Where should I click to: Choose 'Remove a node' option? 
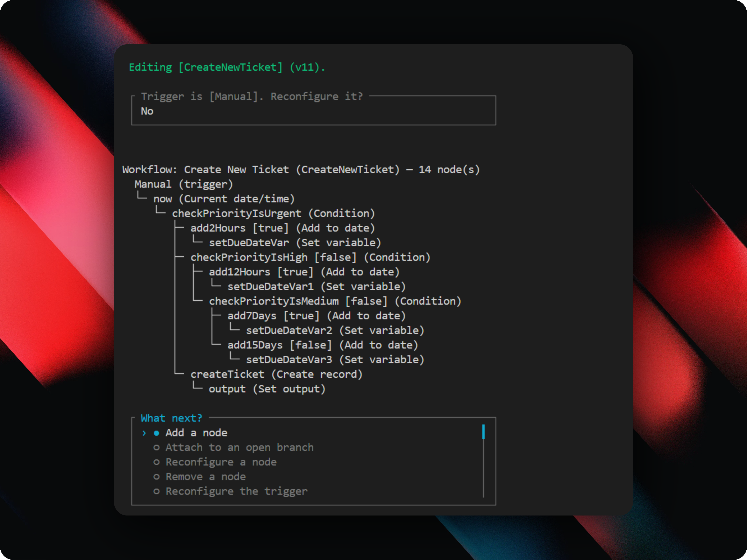200,477
